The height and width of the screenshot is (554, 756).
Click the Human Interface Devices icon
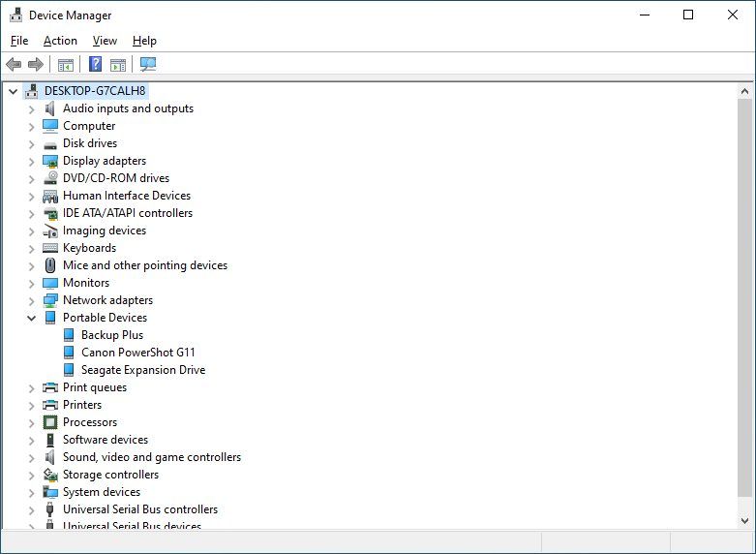[x=50, y=196]
